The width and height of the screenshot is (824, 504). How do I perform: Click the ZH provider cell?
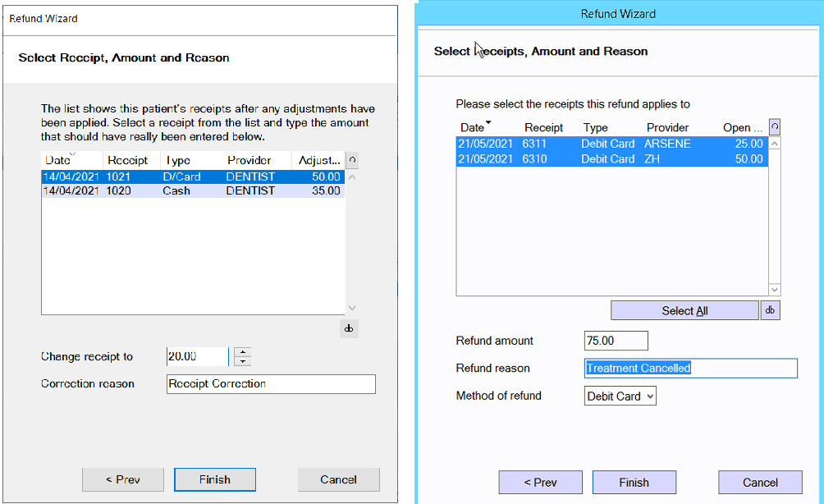pos(652,159)
